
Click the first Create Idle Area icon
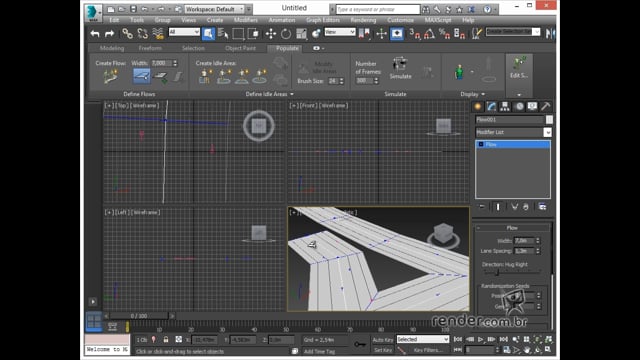coord(205,76)
